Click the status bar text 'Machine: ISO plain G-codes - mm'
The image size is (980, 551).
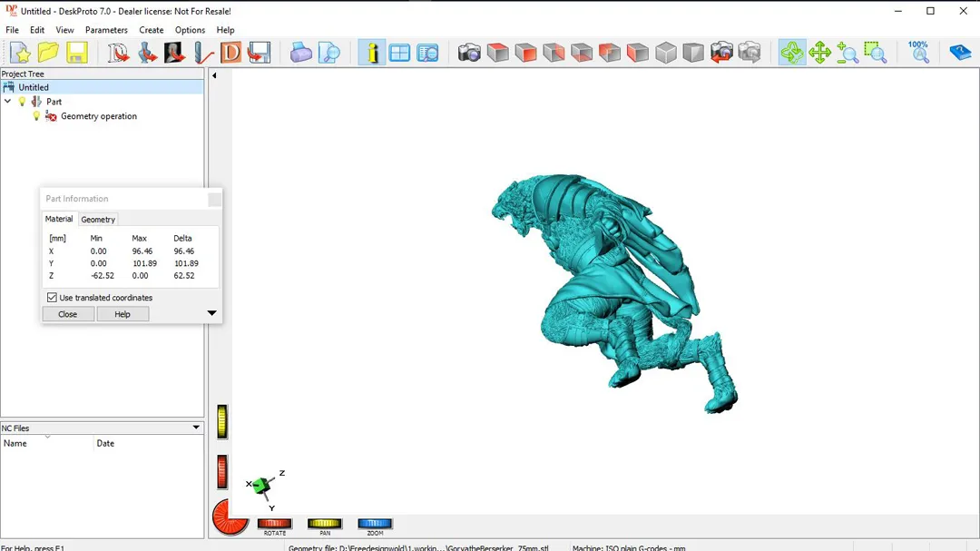pyautogui.click(x=629, y=548)
